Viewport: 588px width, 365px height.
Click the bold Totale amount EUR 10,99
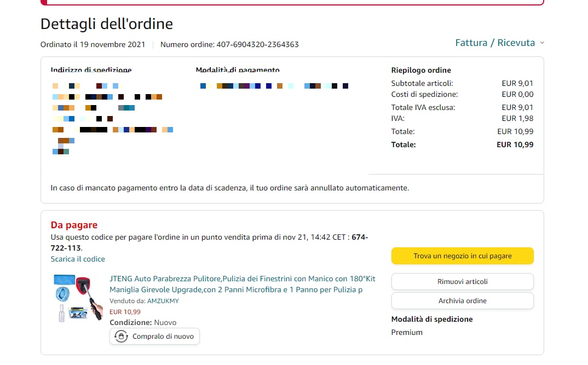515,144
